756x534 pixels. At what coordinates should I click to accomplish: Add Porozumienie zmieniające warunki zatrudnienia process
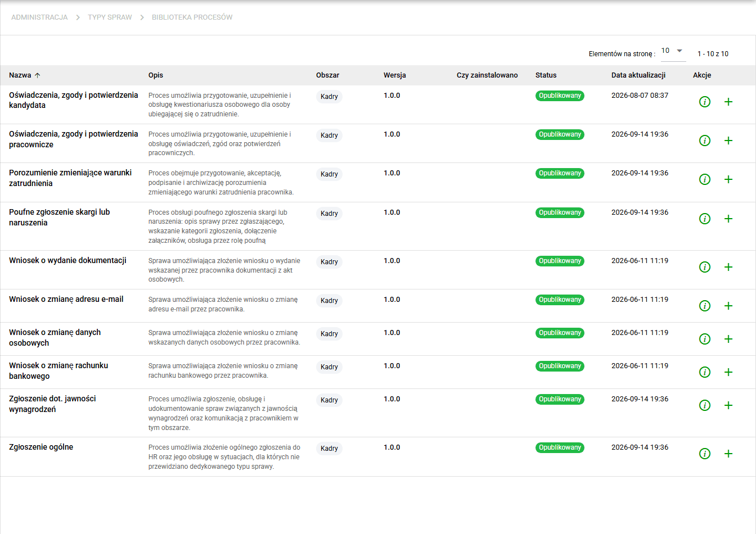click(728, 179)
